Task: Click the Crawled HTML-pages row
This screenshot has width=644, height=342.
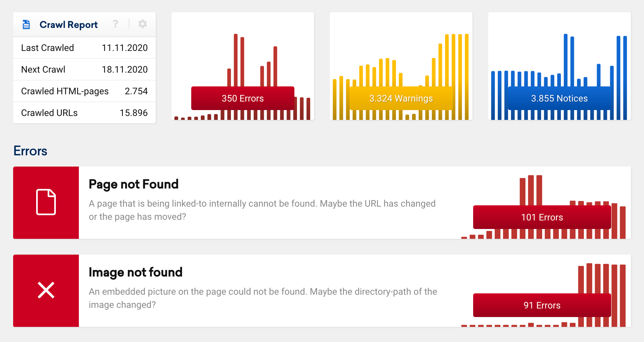Action: (84, 91)
